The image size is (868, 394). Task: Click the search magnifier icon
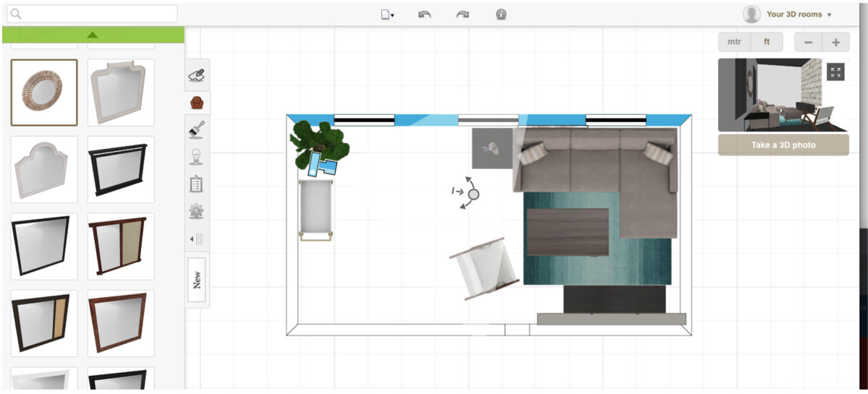[x=16, y=14]
